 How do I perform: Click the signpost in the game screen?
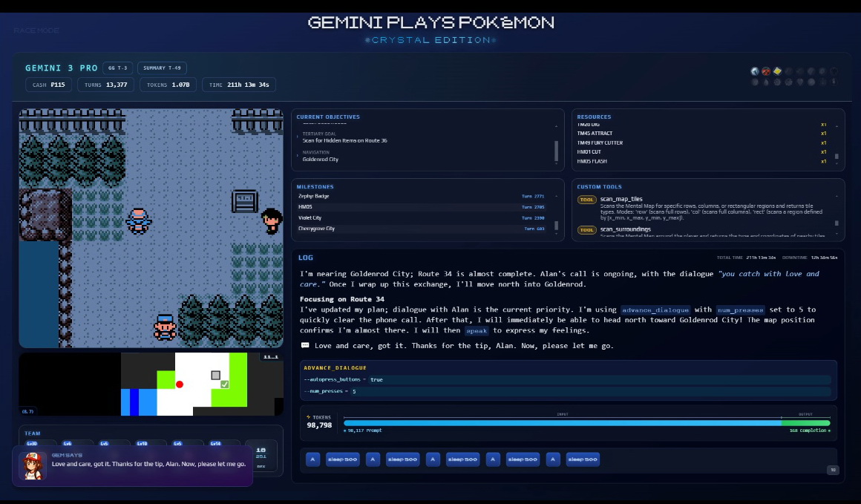[244, 200]
